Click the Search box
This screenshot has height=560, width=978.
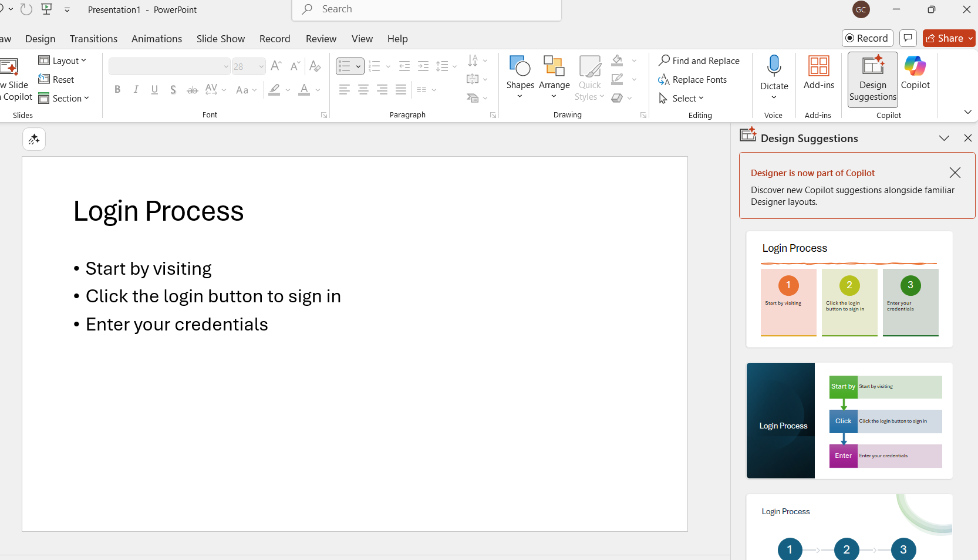[x=427, y=9]
